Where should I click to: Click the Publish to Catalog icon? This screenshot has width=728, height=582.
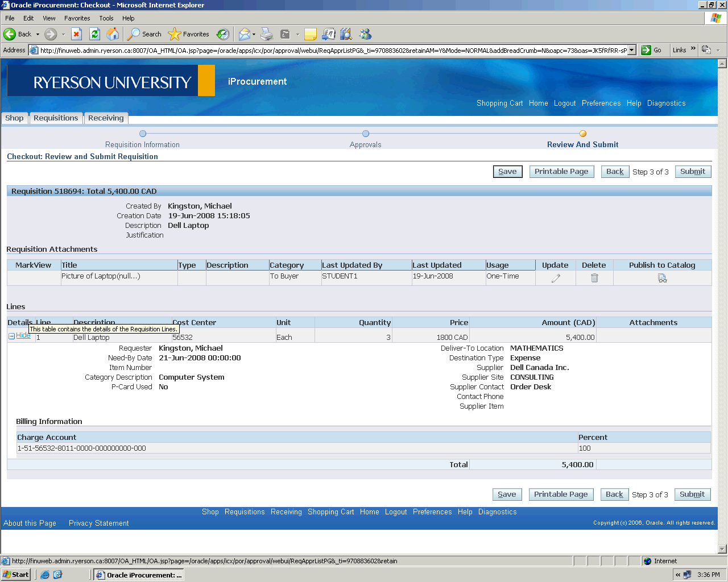662,278
